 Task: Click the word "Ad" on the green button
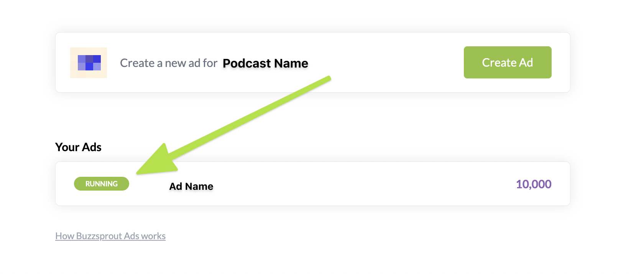point(526,62)
